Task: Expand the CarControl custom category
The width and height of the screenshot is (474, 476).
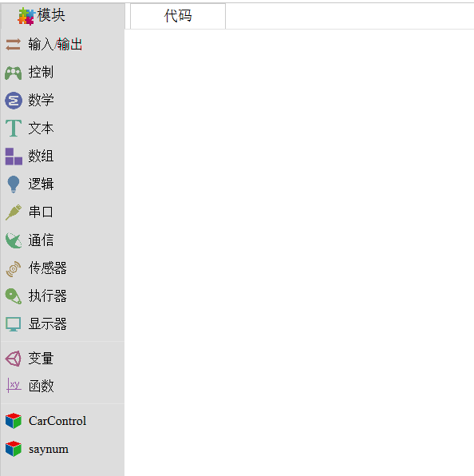Action: point(62,421)
